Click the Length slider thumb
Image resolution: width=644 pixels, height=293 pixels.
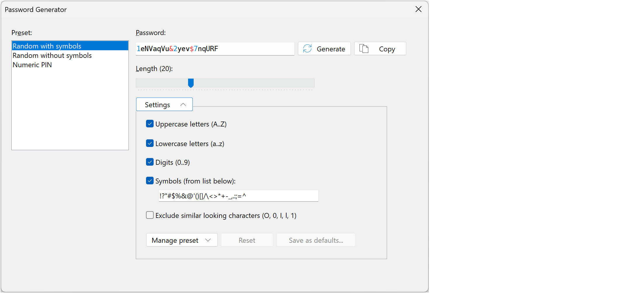[x=191, y=83]
